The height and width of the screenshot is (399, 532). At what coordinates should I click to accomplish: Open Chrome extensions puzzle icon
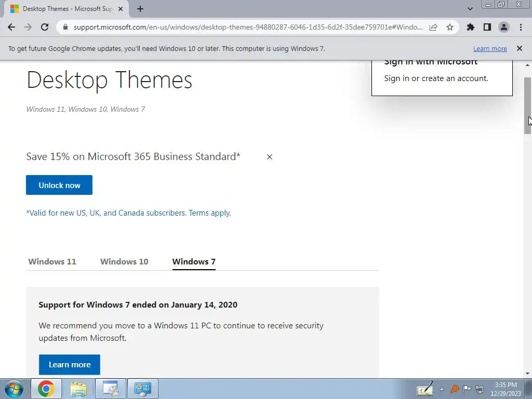click(471, 27)
